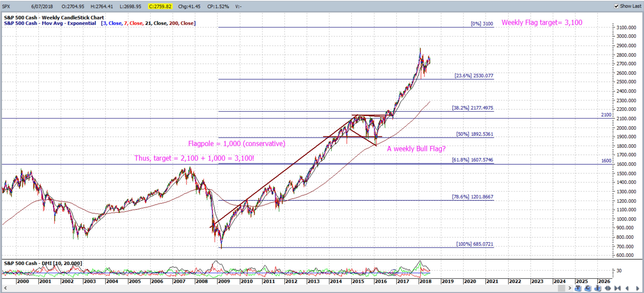Toggle the Show Last checkbox
The image size is (644, 293).
616,6
